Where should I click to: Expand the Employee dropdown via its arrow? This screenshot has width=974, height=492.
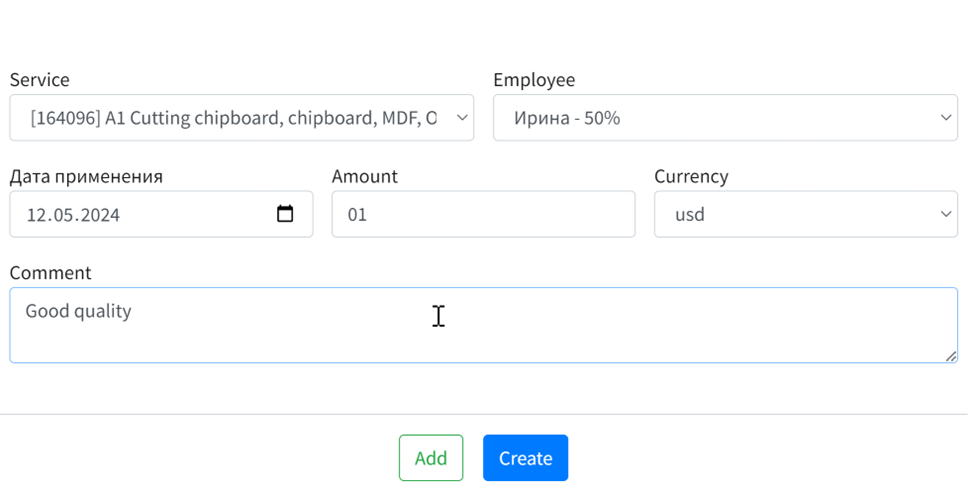(945, 118)
